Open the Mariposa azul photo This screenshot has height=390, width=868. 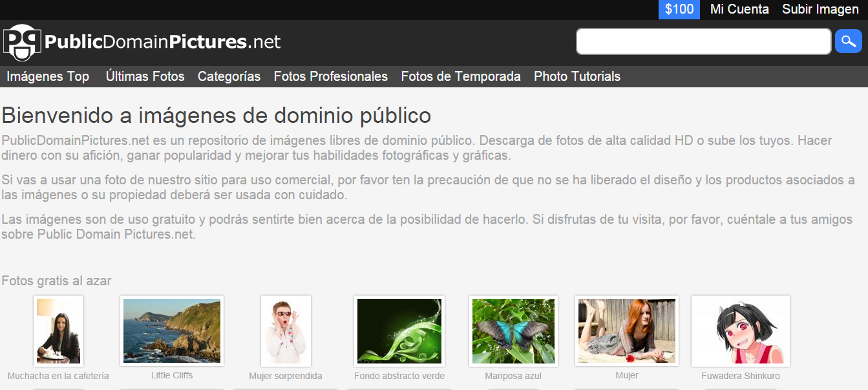point(513,330)
